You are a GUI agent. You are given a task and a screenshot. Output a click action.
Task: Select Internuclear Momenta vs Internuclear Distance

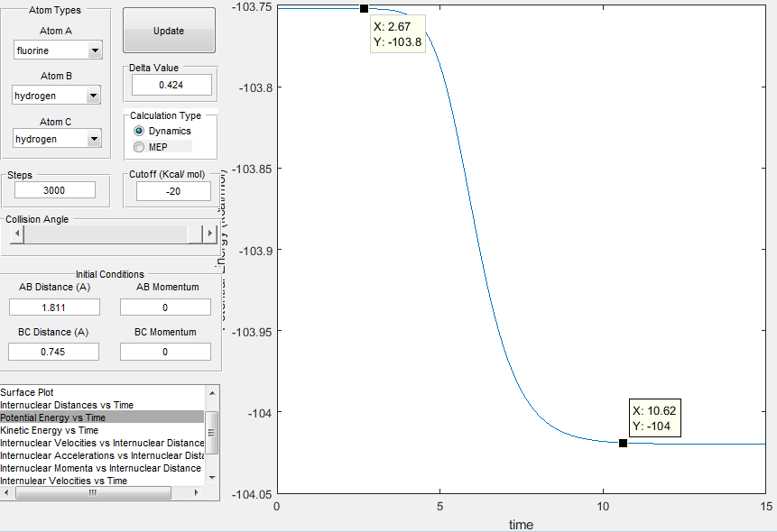[102, 468]
